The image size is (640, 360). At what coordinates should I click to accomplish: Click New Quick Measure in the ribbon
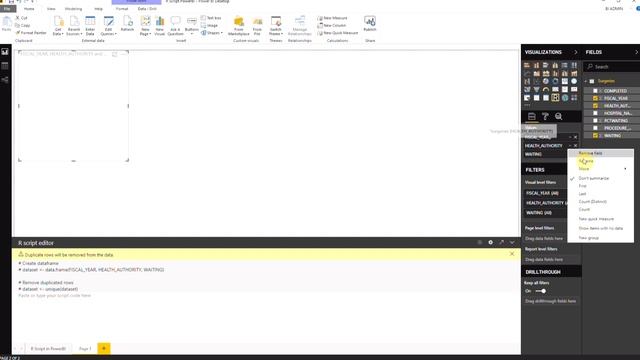point(338,33)
